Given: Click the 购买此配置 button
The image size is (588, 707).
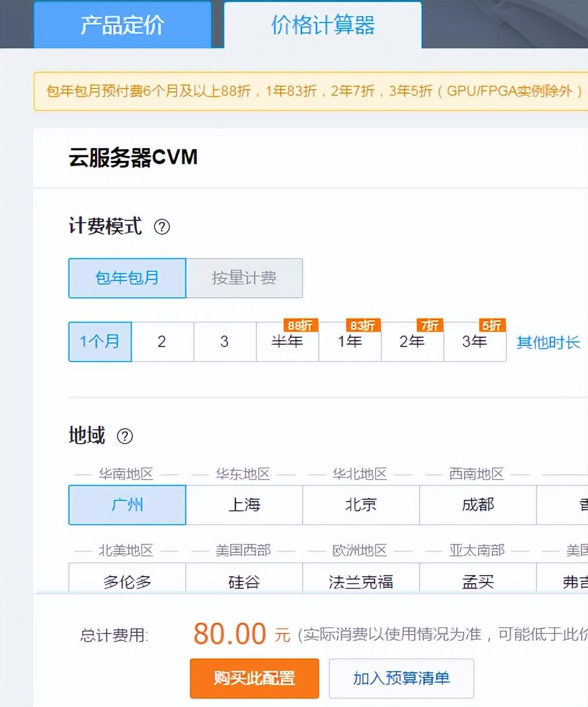Looking at the screenshot, I should pyautogui.click(x=255, y=678).
